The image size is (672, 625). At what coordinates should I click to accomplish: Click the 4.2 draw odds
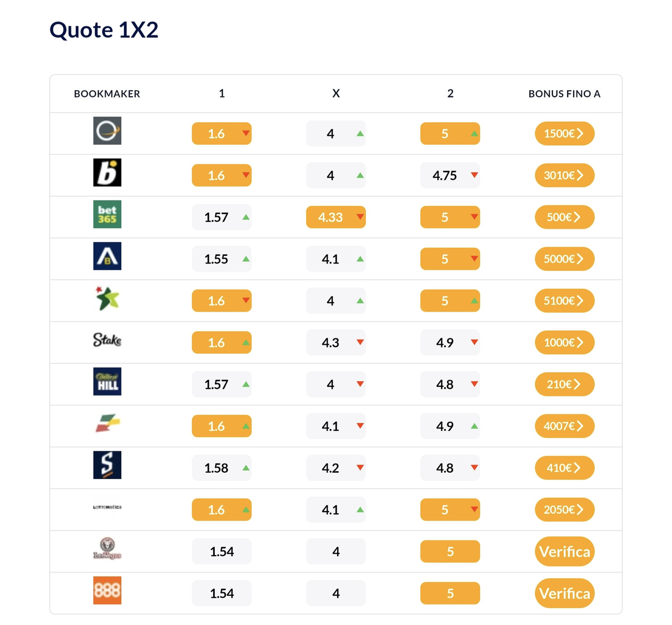point(335,468)
